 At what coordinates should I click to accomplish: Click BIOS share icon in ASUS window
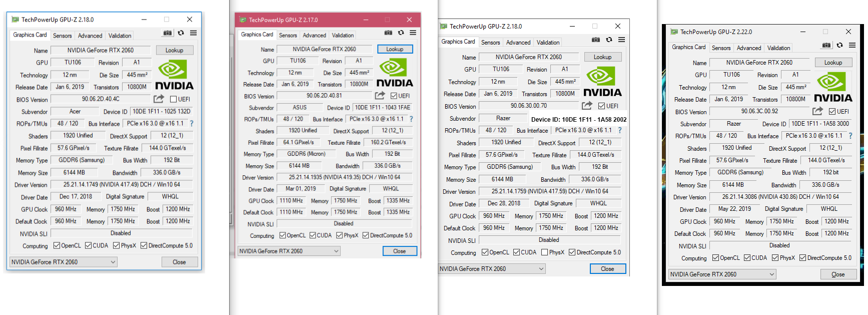(380, 95)
